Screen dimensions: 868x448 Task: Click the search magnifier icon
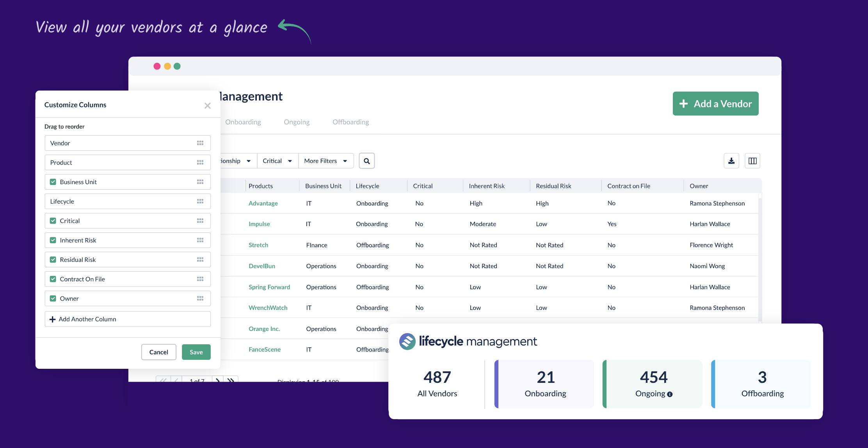click(366, 161)
